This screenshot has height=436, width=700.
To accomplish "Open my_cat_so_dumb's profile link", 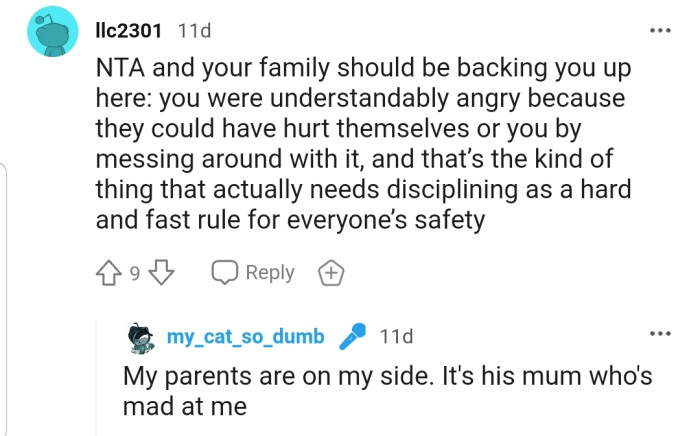I will coord(245,337).
